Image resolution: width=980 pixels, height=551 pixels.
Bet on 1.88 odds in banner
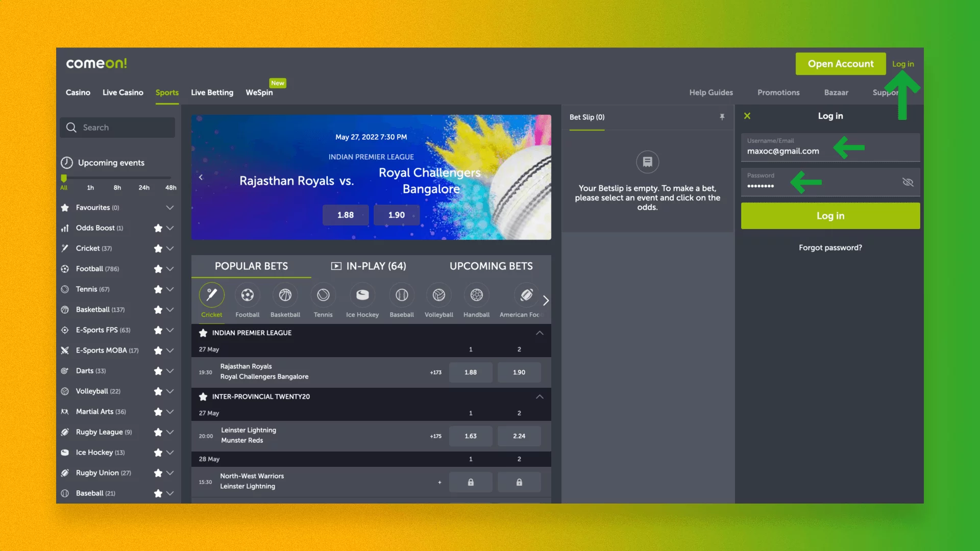point(346,215)
